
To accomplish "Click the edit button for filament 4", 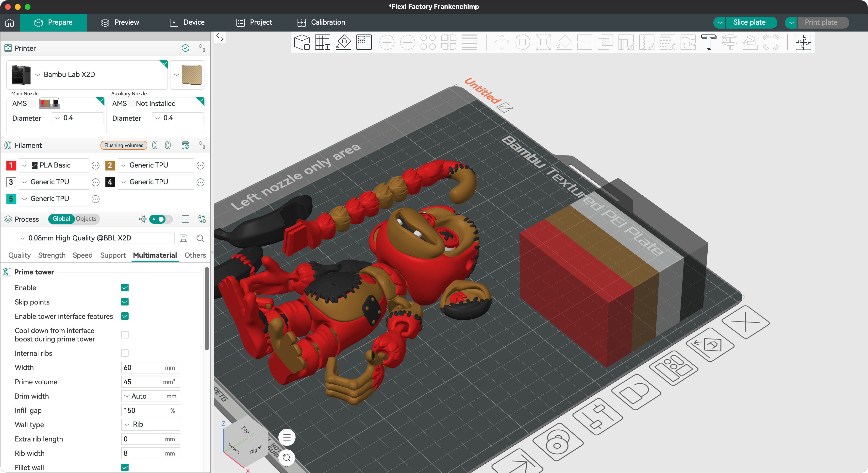I will click(x=200, y=182).
